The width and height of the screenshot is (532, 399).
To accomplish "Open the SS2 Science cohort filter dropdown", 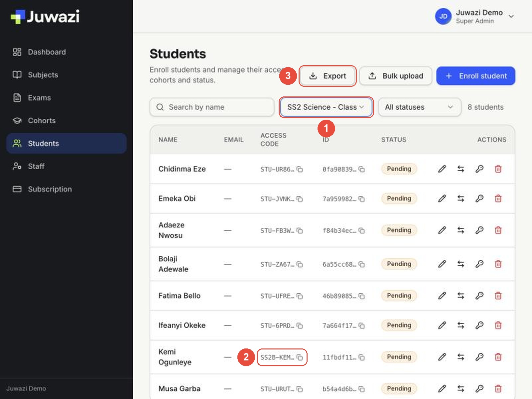I will (x=326, y=107).
